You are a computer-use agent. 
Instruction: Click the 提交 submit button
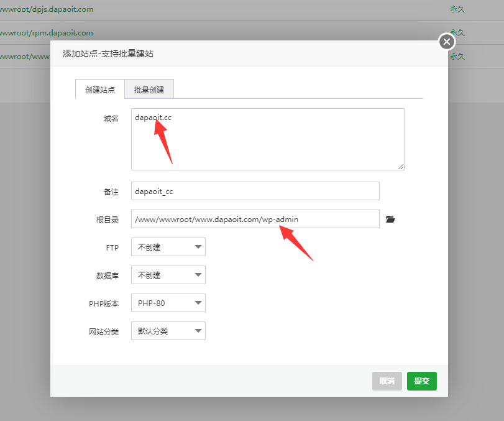(422, 381)
